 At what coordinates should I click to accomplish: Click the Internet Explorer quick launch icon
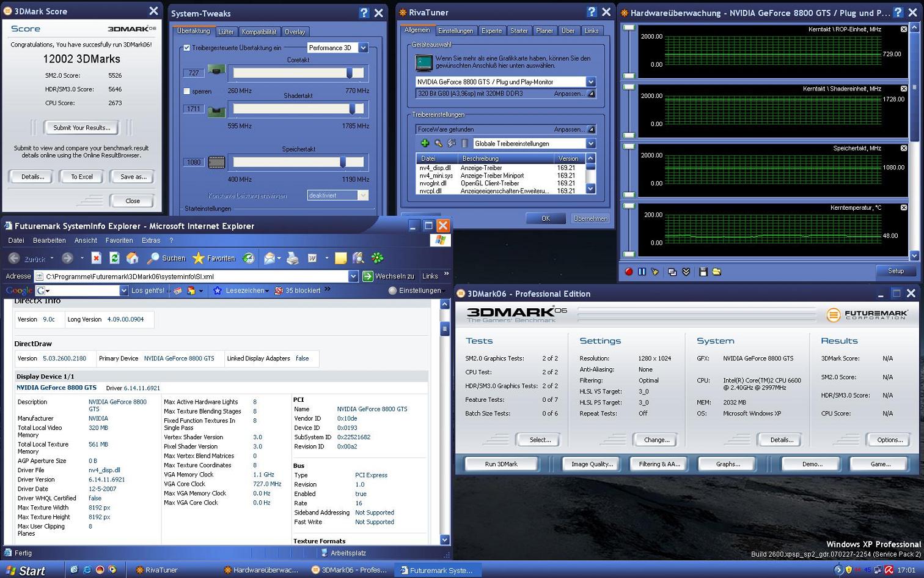(87, 569)
